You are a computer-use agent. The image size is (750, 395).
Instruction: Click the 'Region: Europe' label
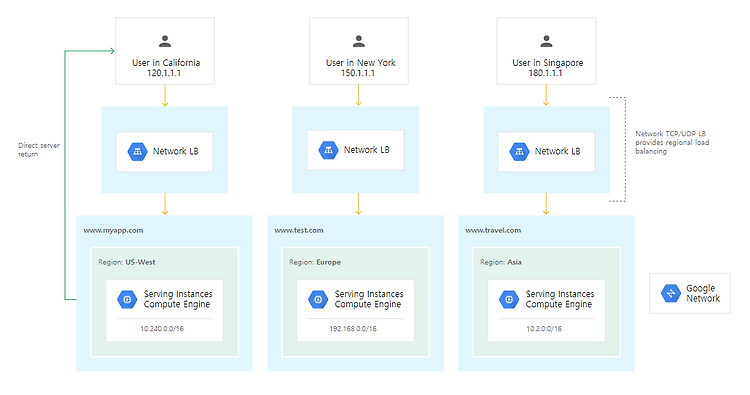[315, 262]
